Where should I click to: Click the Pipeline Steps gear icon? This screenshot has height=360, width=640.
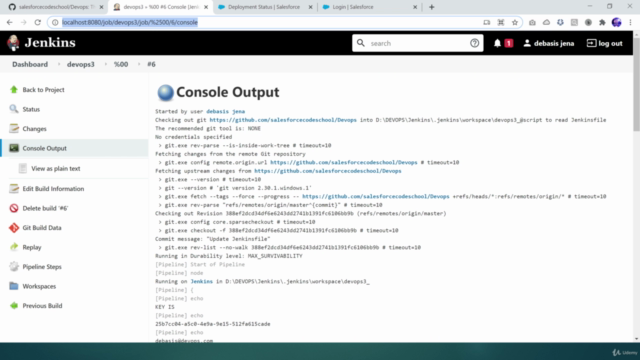coord(14,267)
